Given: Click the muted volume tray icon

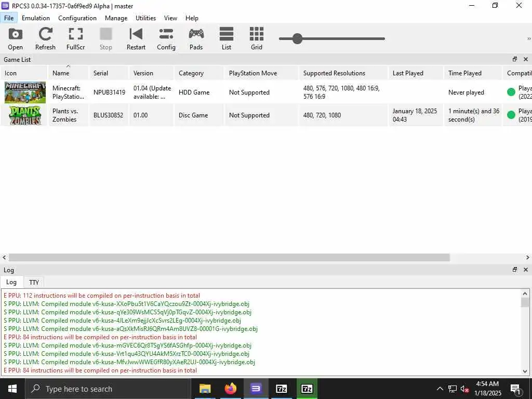Looking at the screenshot, I should tap(465, 389).
